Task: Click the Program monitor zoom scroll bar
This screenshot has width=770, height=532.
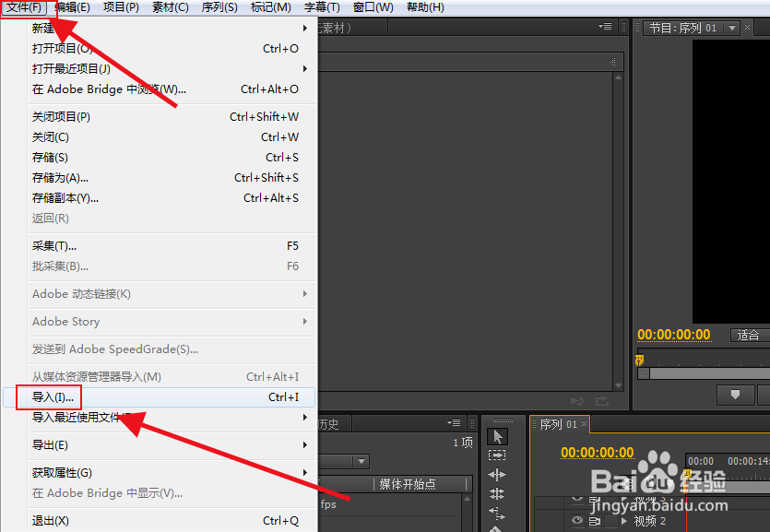Action: click(704, 373)
